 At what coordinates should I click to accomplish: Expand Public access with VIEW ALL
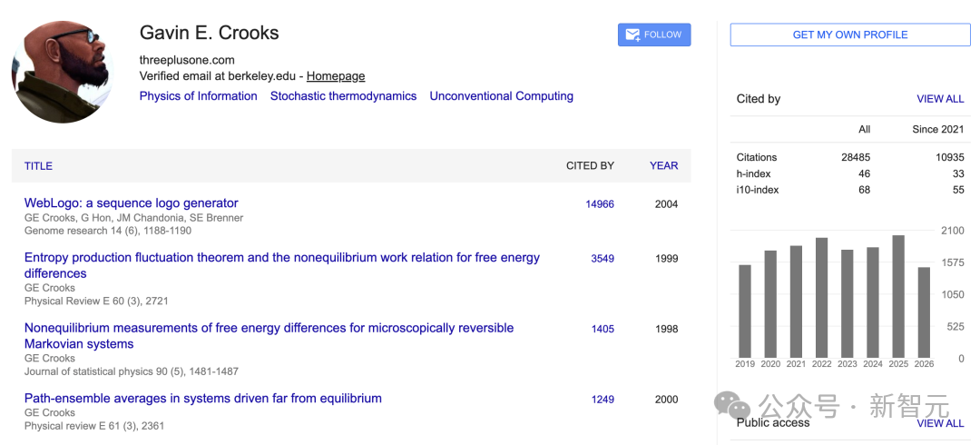tap(940, 423)
